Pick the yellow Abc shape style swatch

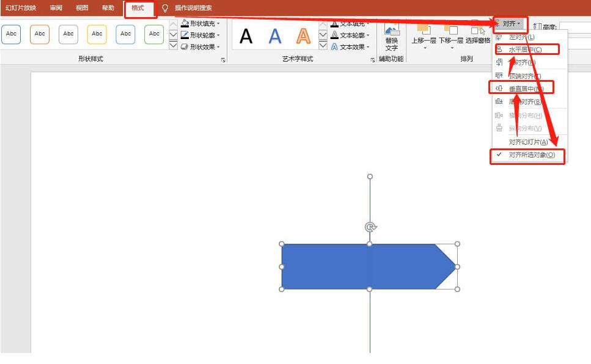(x=97, y=34)
